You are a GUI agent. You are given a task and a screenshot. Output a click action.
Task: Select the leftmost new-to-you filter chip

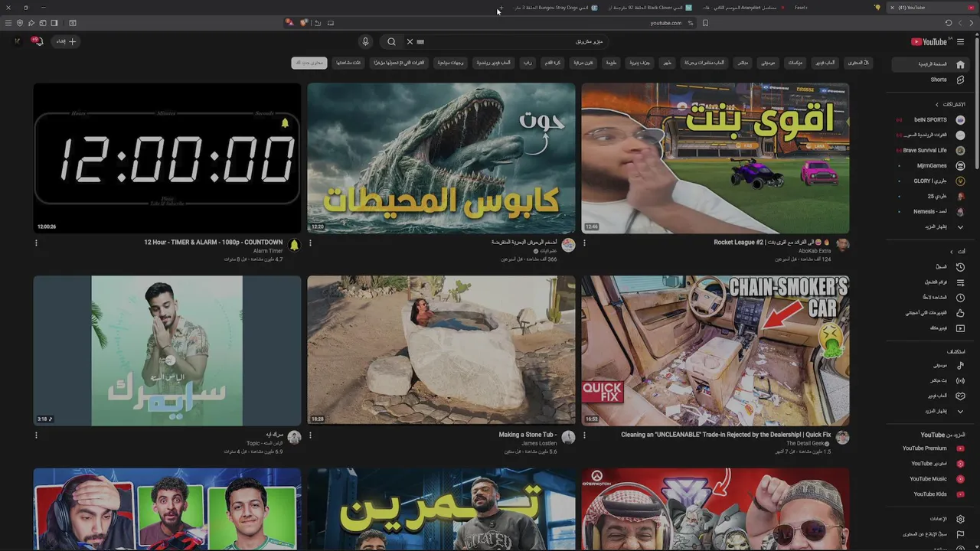pos(309,63)
